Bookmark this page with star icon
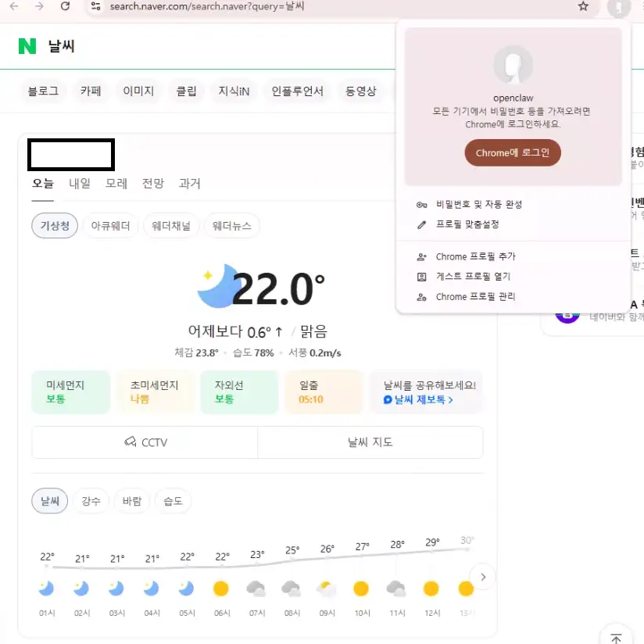This screenshot has height=644, width=644. click(x=583, y=6)
